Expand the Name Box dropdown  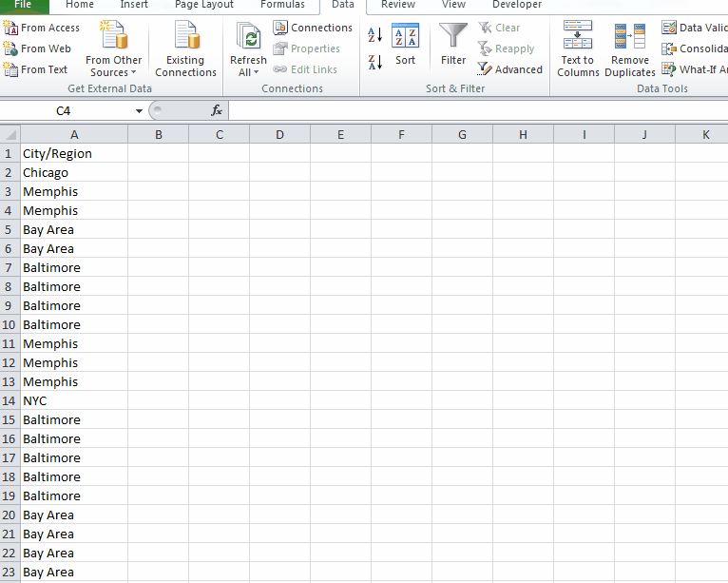tap(139, 111)
